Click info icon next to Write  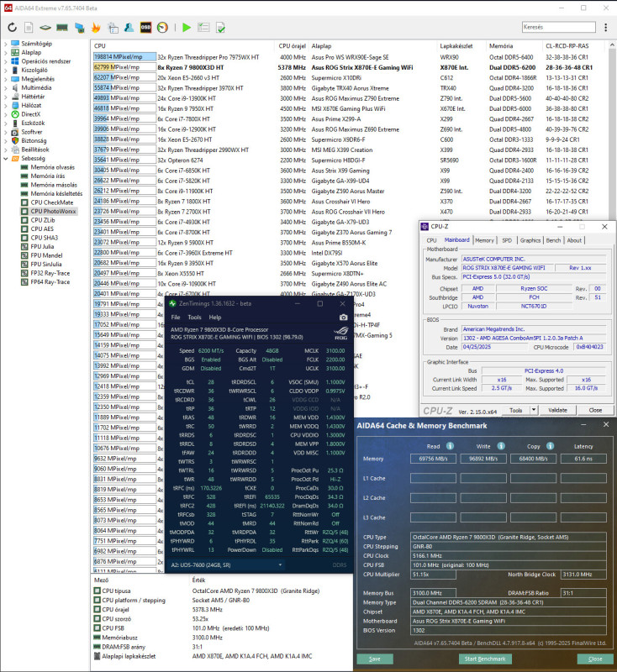501,446
